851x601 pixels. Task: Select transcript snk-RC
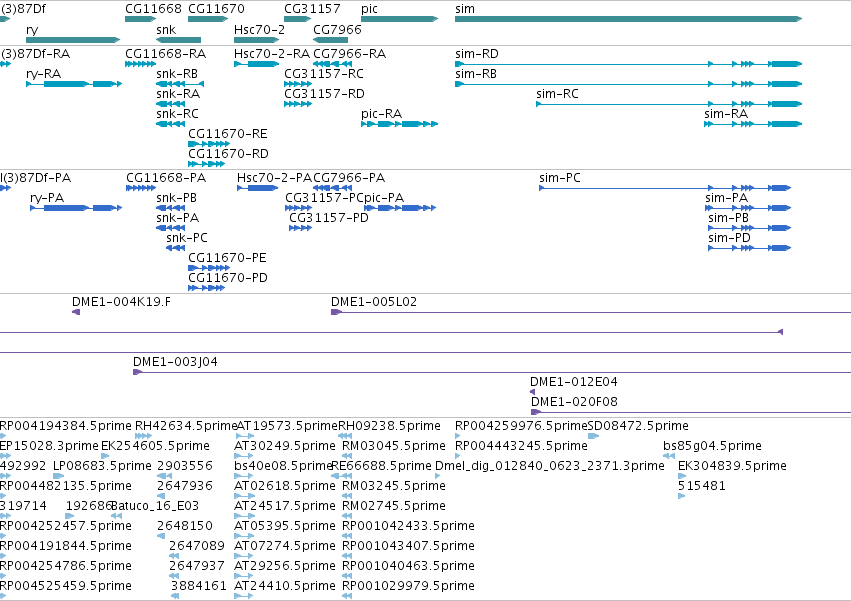[x=170, y=124]
